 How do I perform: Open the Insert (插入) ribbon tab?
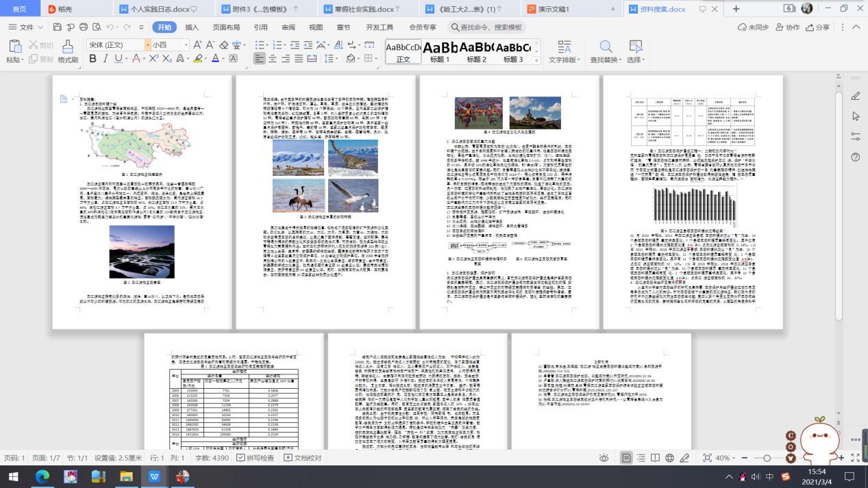pyautogui.click(x=192, y=27)
